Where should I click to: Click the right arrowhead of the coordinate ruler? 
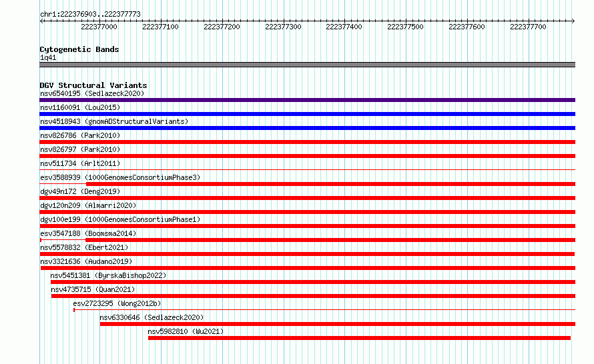pos(573,21)
